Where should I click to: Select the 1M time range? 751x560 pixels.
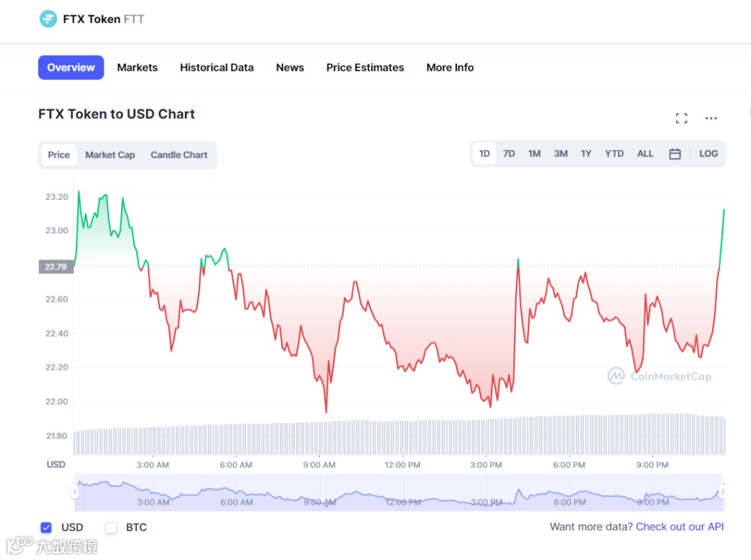(534, 154)
